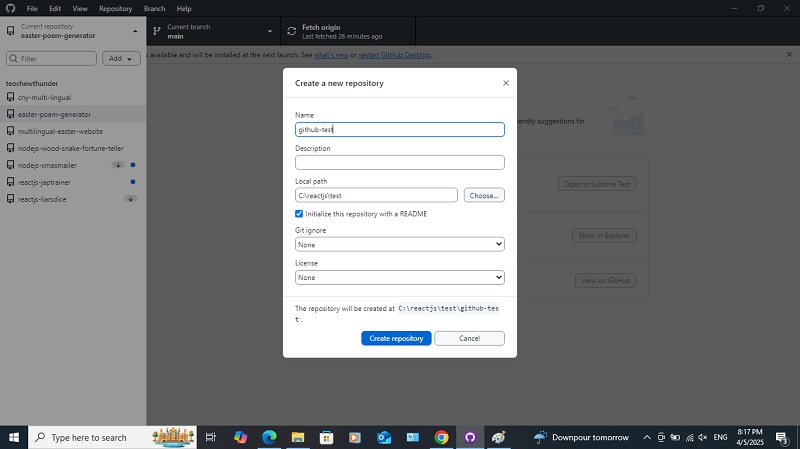Open the License dropdown
This screenshot has width=800, height=449.
pos(399,277)
